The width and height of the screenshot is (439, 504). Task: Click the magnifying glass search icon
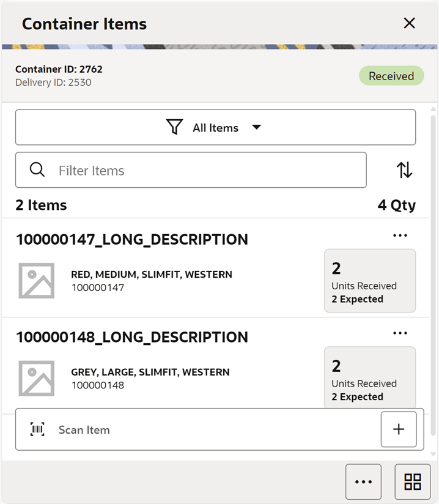click(x=37, y=169)
